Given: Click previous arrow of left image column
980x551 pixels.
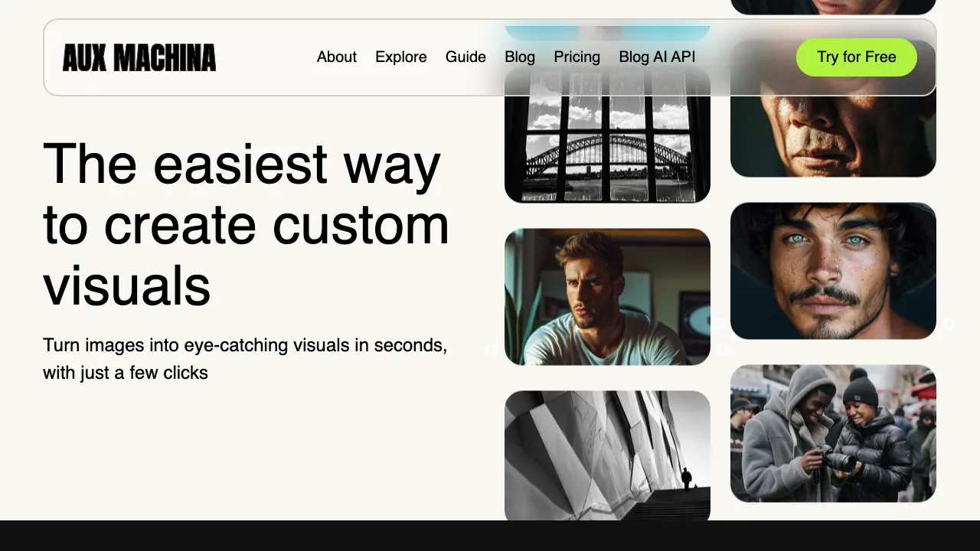Looking at the screenshot, I should click(x=492, y=350).
